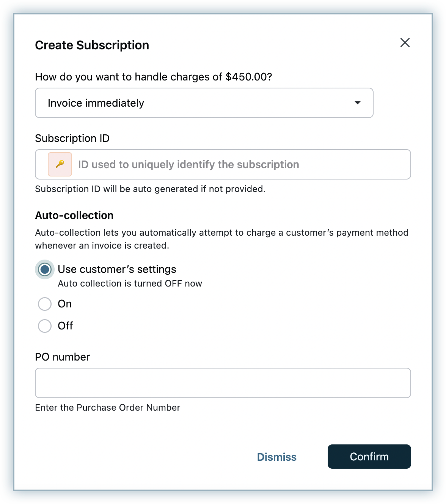Click the charges question label mentioning $450.00
This screenshot has height=504, width=446.
[153, 77]
